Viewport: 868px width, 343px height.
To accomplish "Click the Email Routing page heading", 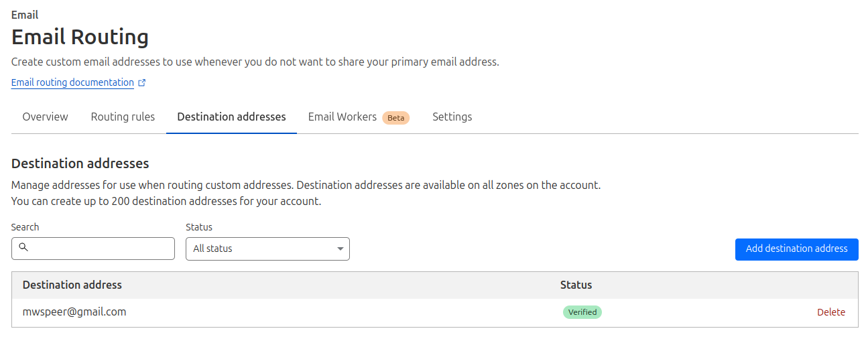I will pos(80,37).
